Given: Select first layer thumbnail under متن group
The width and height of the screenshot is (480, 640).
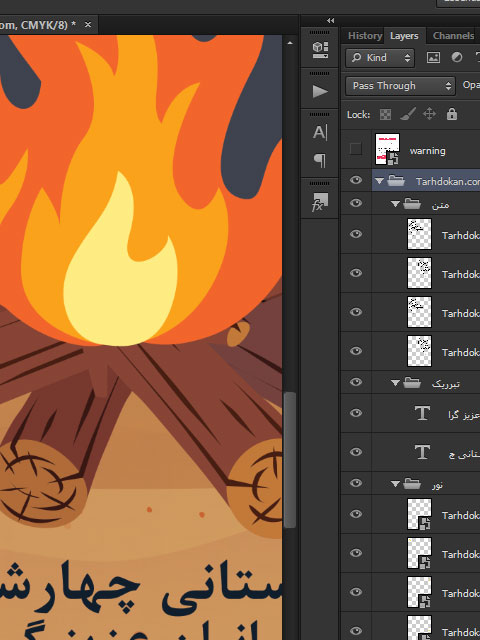Looking at the screenshot, I should tap(419, 234).
